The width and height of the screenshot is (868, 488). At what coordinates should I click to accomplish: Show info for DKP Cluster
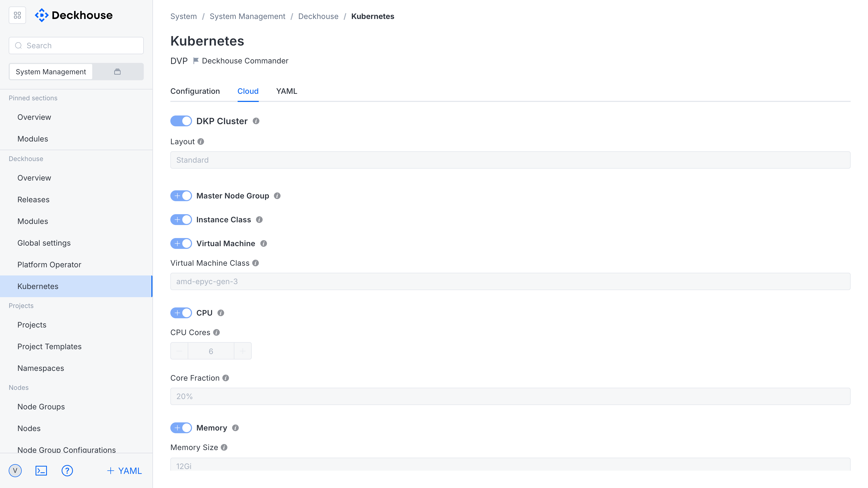256,121
